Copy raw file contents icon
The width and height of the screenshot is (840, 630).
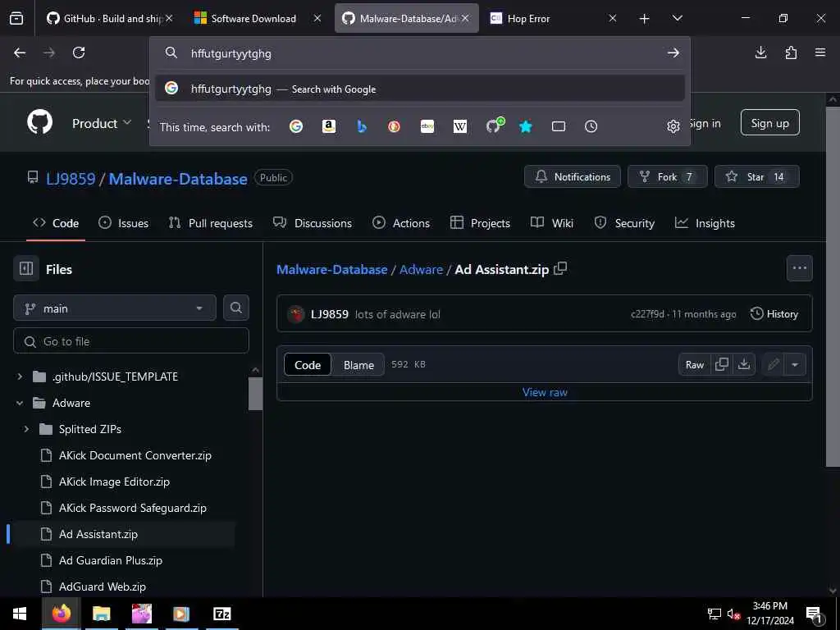coord(722,364)
